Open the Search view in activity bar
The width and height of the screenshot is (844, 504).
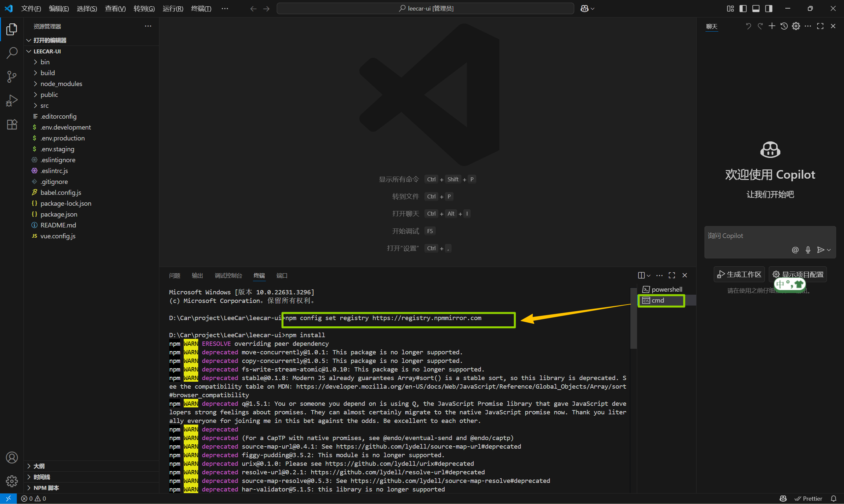point(12,53)
